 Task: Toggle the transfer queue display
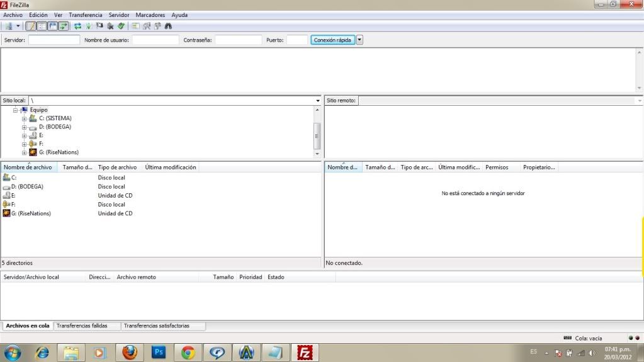point(63,26)
